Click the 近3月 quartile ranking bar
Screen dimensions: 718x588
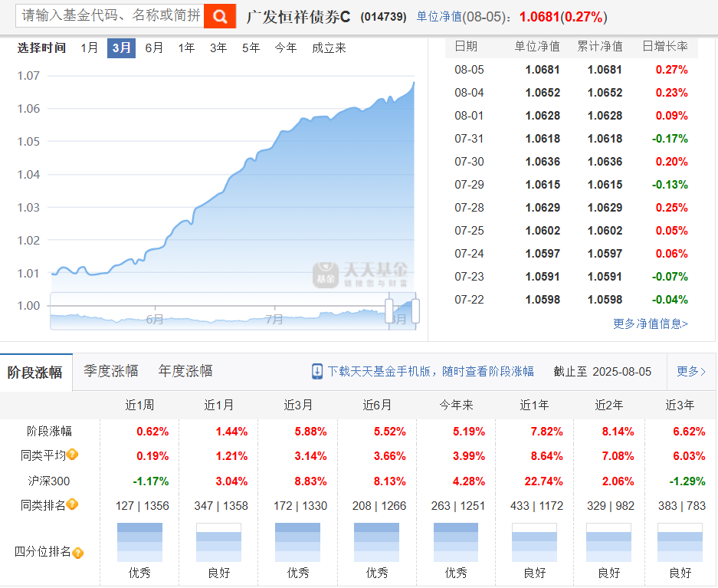pos(297,542)
